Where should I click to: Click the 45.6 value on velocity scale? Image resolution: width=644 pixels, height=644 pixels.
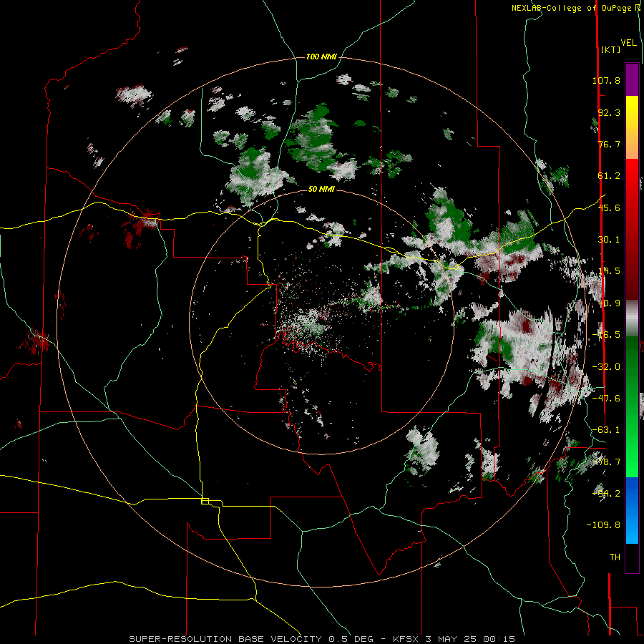point(609,208)
